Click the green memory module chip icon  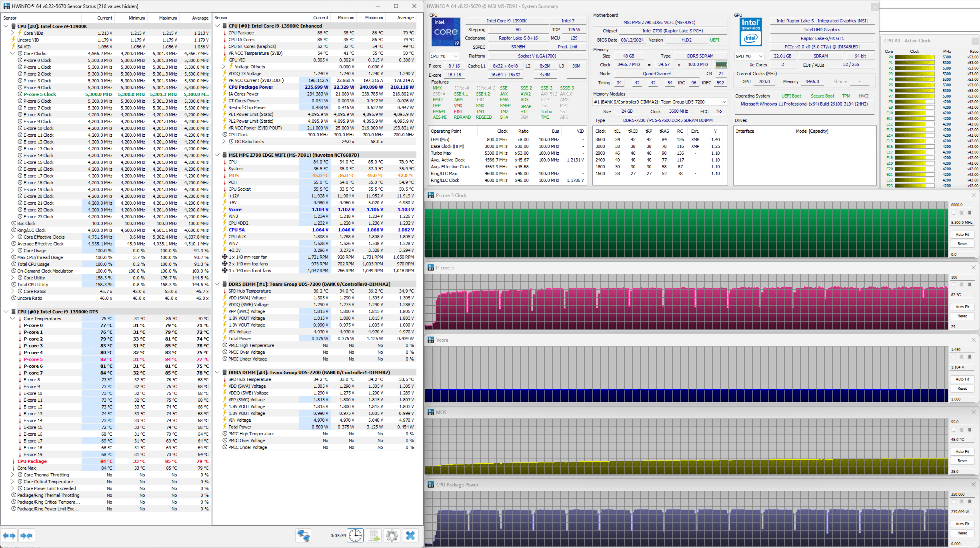(721, 64)
